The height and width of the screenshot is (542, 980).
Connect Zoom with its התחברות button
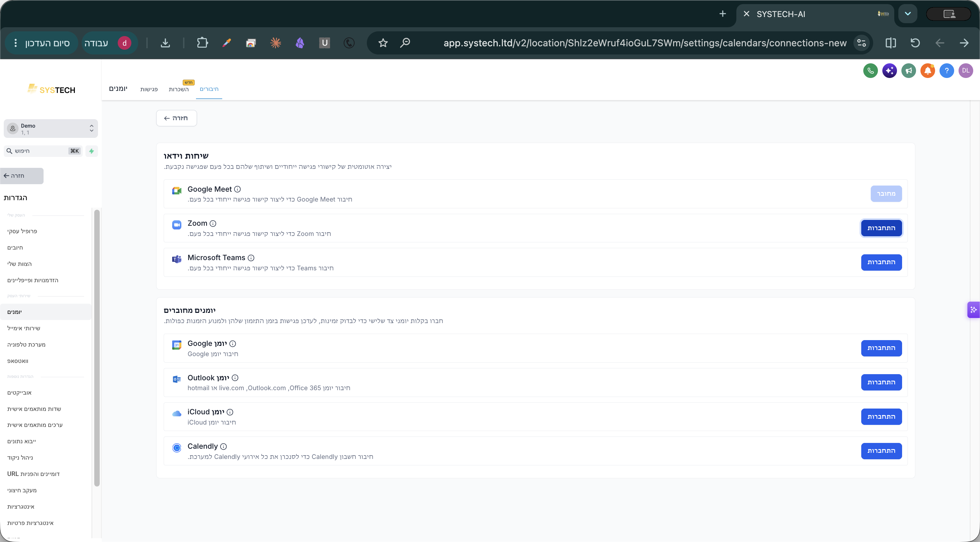point(881,228)
